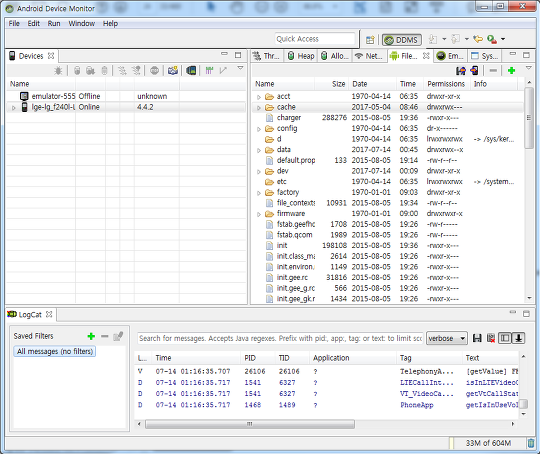
Task: Start OpenGL Trace icon in Devices toolbar
Action: [x=223, y=71]
